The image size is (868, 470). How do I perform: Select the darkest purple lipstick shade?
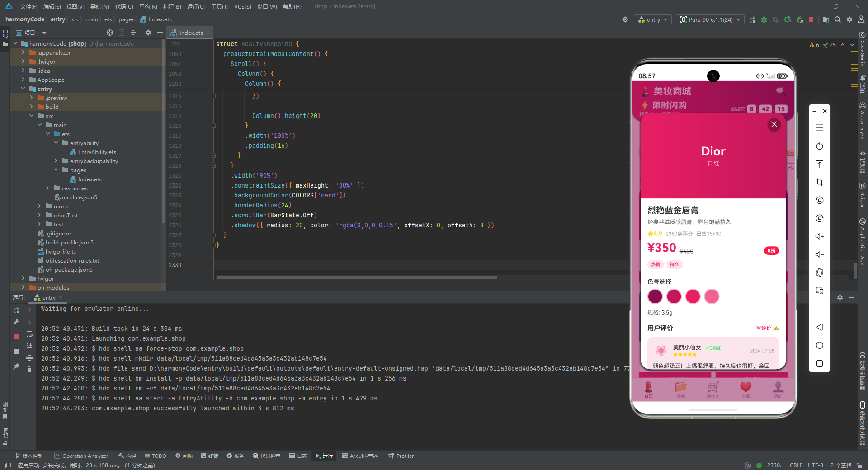point(655,296)
